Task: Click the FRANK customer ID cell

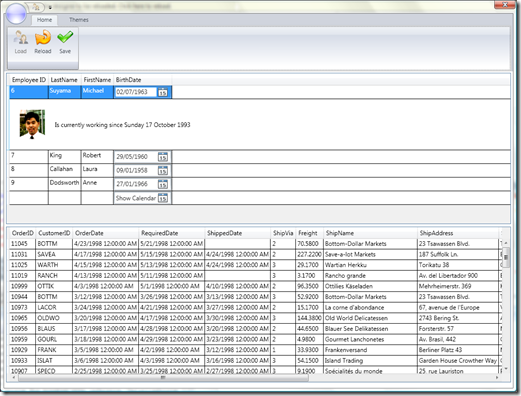Action: [x=54, y=350]
